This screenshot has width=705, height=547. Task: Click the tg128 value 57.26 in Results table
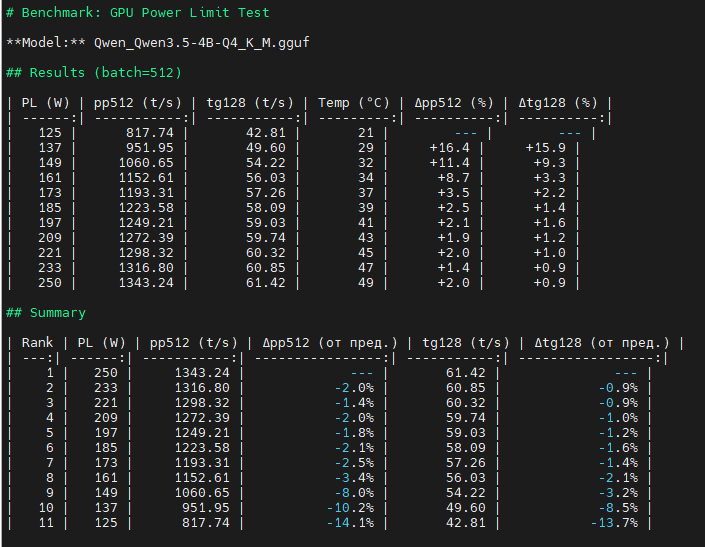click(266, 193)
